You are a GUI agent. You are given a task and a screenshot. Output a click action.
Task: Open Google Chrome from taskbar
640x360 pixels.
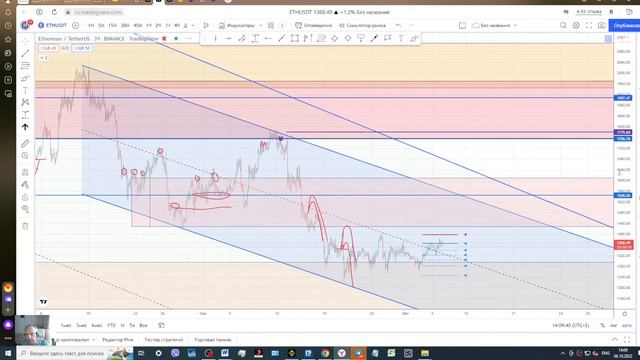click(325, 353)
